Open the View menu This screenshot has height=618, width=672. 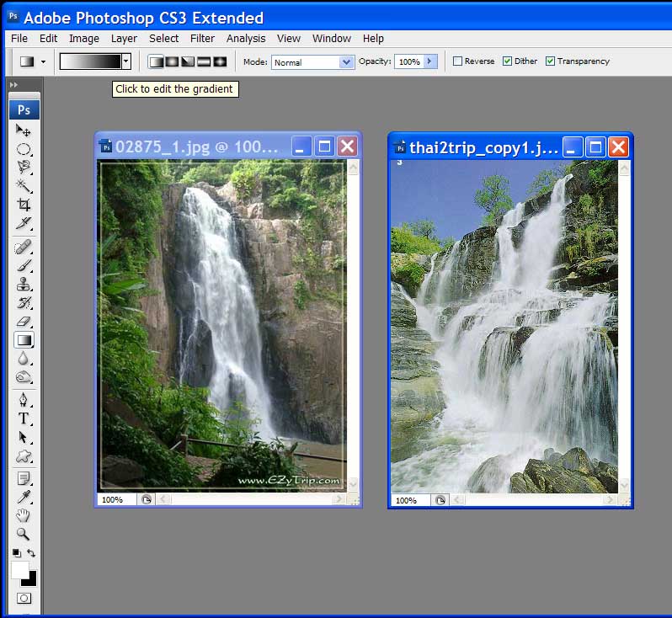pyautogui.click(x=289, y=39)
